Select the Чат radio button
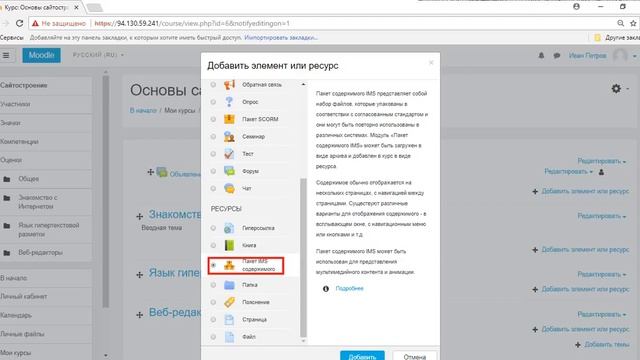Screen dimensions: 640x360 click(x=213, y=189)
